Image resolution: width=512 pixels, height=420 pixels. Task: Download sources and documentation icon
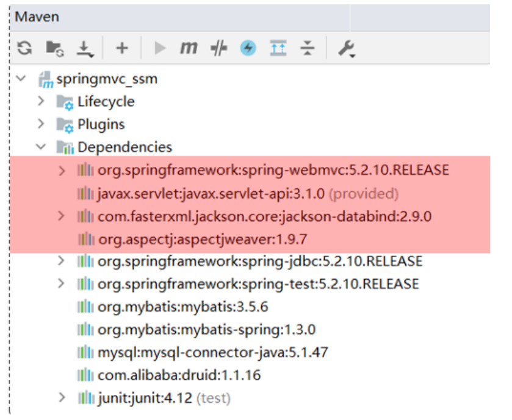[x=85, y=49]
